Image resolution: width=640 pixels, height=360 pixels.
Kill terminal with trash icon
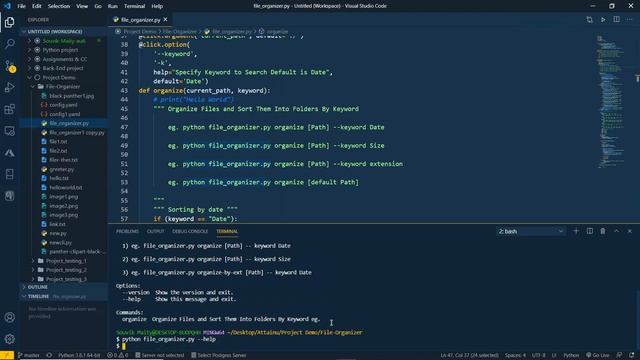coord(603,231)
